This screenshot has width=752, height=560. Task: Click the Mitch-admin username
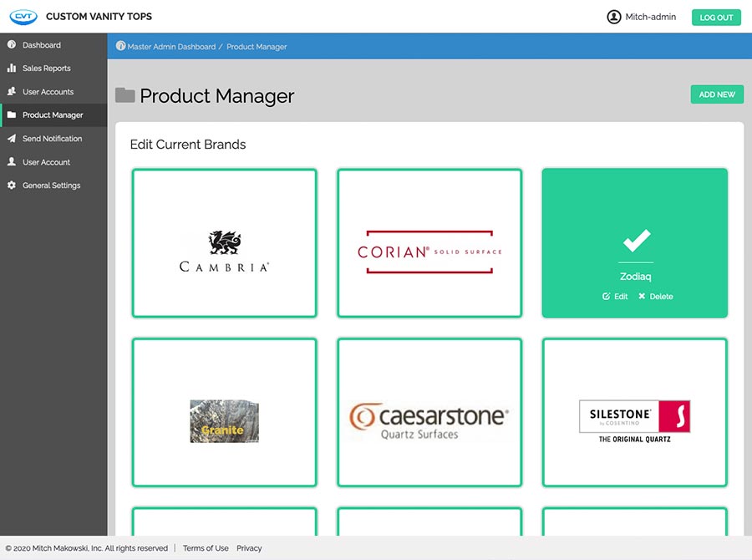651,17
